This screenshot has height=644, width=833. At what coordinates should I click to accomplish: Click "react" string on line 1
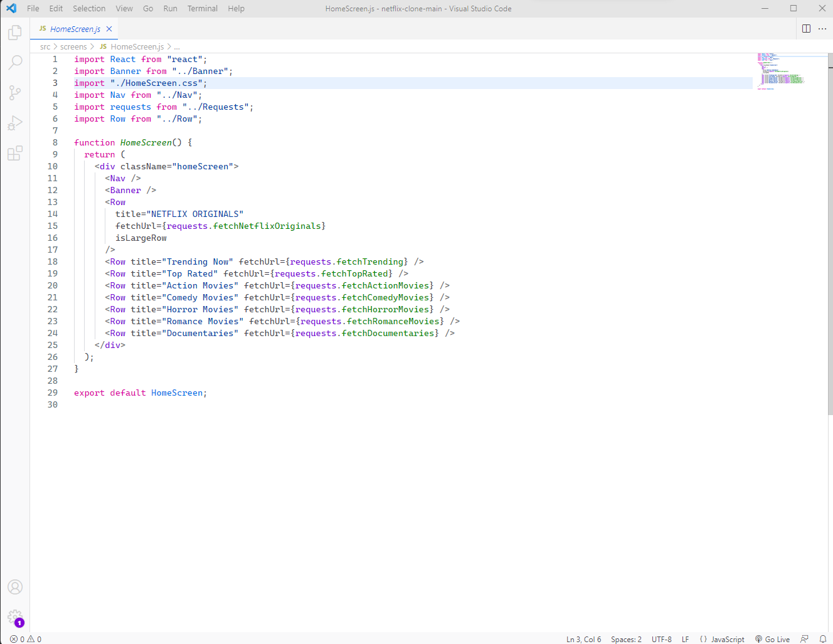(x=184, y=59)
